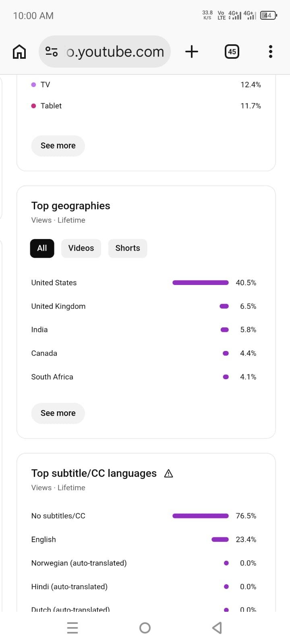Click the No subtitles/CC purple bar
The height and width of the screenshot is (644, 290).
click(200, 516)
